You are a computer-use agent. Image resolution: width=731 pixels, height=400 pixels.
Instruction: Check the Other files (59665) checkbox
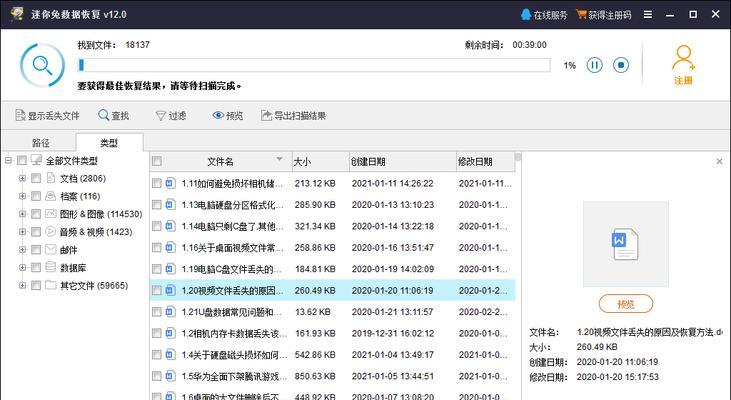click(x=36, y=285)
